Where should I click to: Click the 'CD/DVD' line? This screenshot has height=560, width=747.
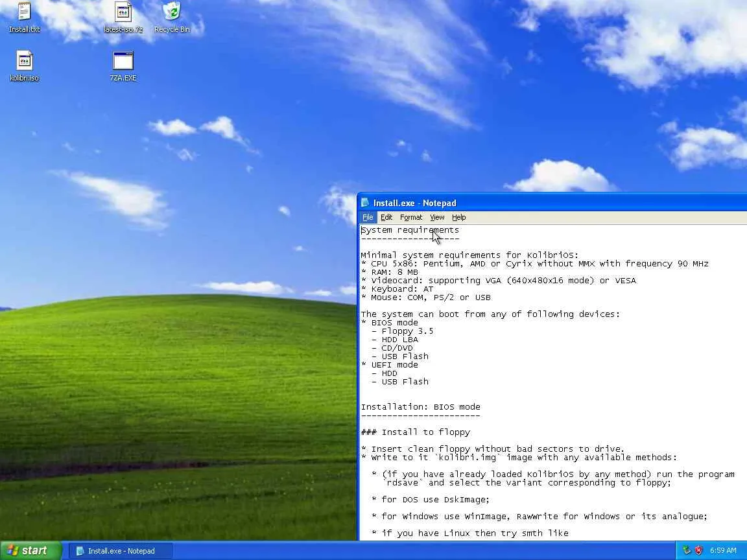point(392,348)
